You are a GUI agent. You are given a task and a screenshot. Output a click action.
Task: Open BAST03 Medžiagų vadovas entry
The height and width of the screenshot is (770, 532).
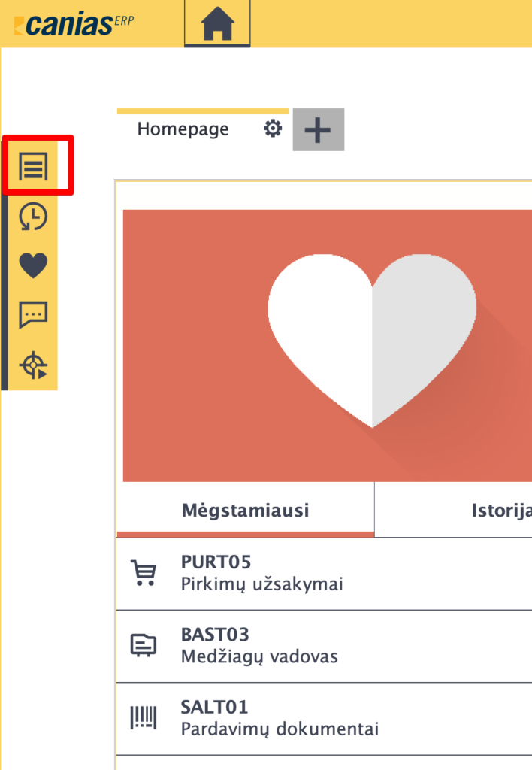click(259, 646)
